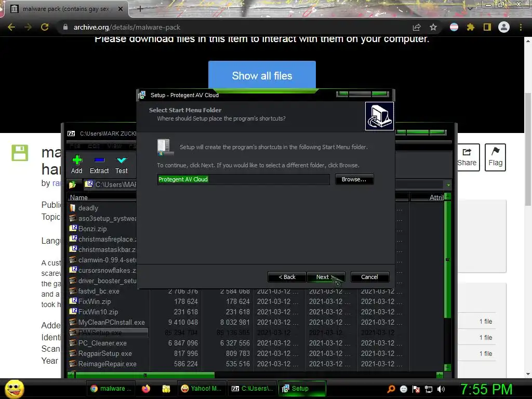Viewport: 532px width, 399px height.
Task: Go forward in the browser
Action: (x=28, y=27)
